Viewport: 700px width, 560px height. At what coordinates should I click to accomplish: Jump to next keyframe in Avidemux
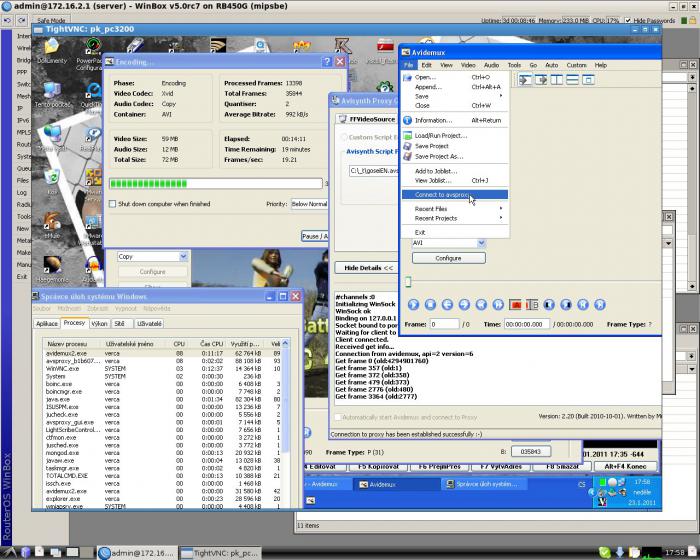tap(498, 305)
